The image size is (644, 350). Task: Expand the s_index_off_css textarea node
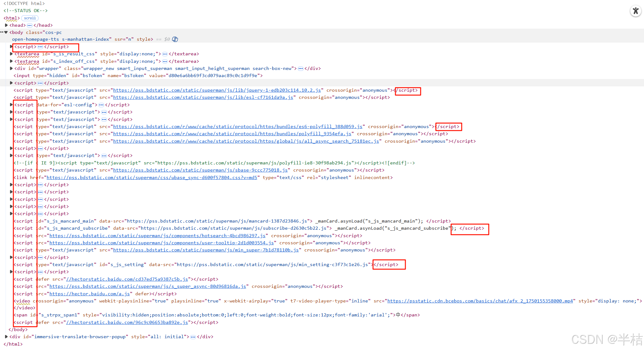(x=11, y=61)
